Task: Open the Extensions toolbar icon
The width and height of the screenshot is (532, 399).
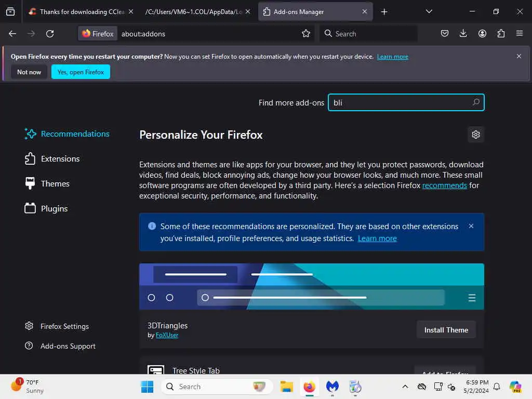Action: tap(501, 33)
